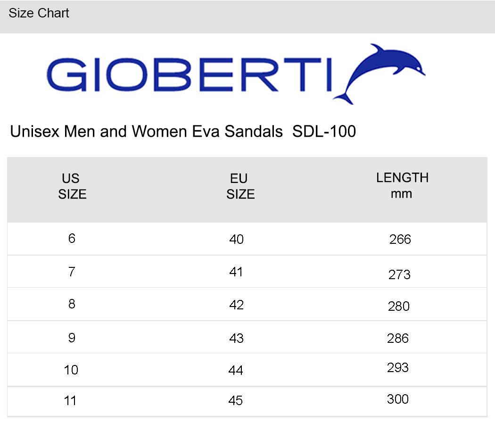This screenshot has height=448, width=495.
Task: Select the EU size 43 cell
Action: click(x=237, y=339)
